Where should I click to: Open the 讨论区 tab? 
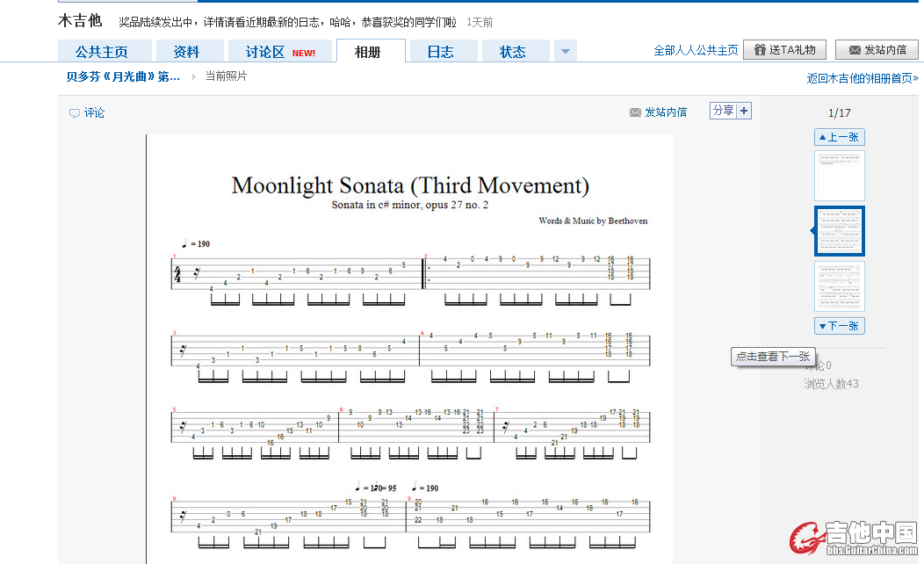click(x=280, y=51)
